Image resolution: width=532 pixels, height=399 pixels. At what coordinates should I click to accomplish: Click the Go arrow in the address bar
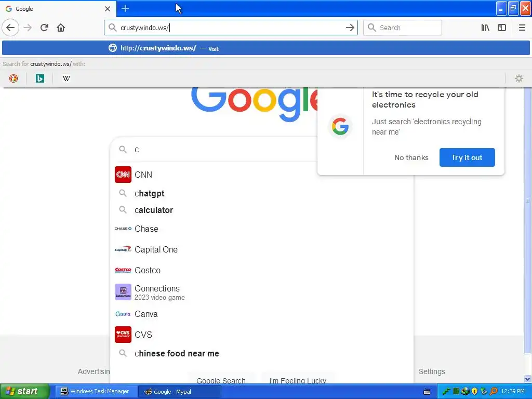(x=350, y=28)
